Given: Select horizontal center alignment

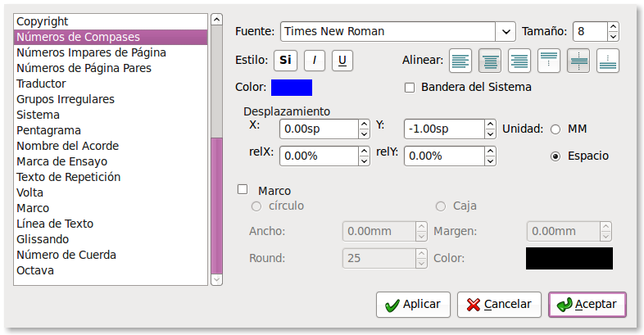Looking at the screenshot, I should click(490, 61).
